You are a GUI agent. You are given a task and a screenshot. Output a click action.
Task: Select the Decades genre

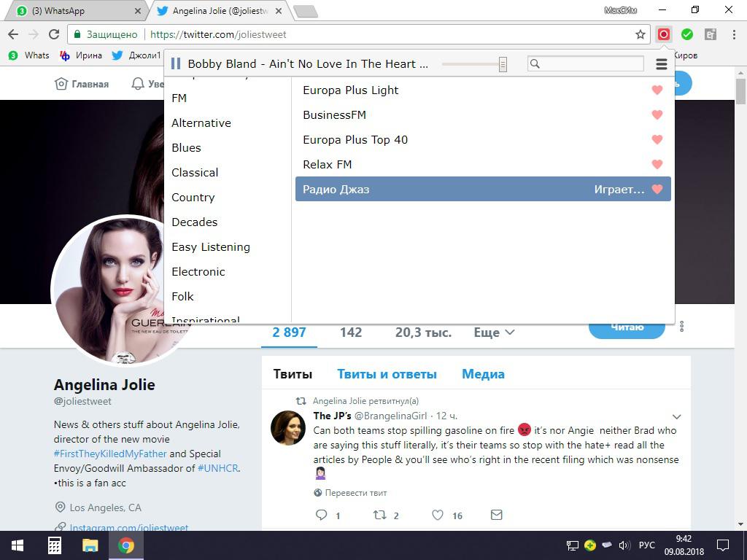pos(194,222)
